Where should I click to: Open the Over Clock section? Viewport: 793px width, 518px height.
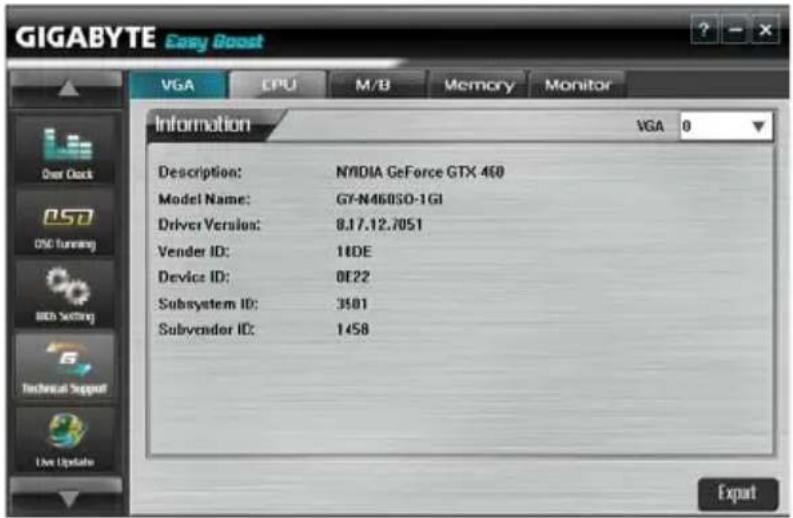coord(66,150)
